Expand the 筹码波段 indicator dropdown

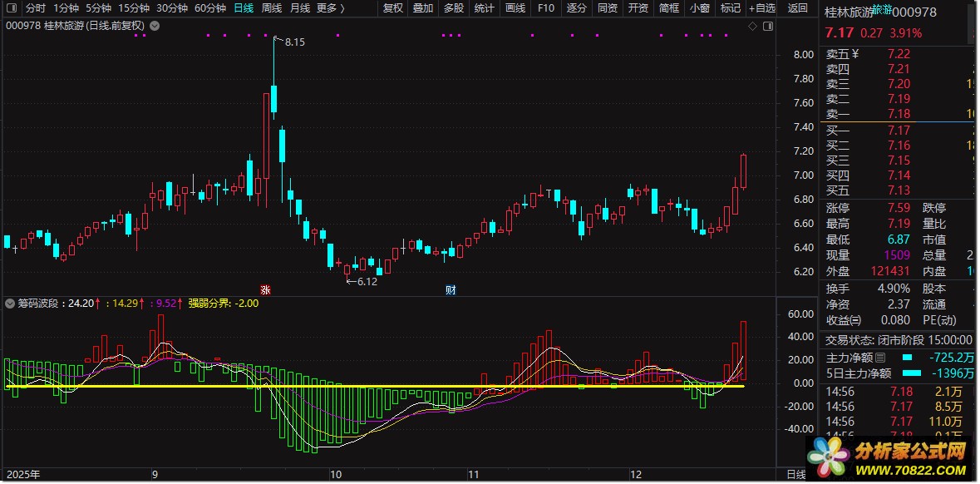tap(10, 304)
